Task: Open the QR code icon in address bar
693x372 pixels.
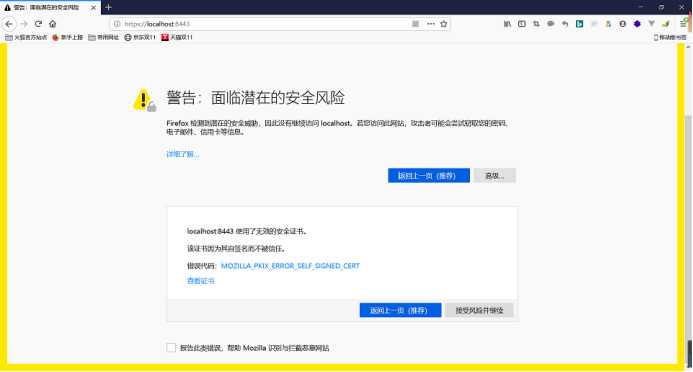Action: click(415, 24)
